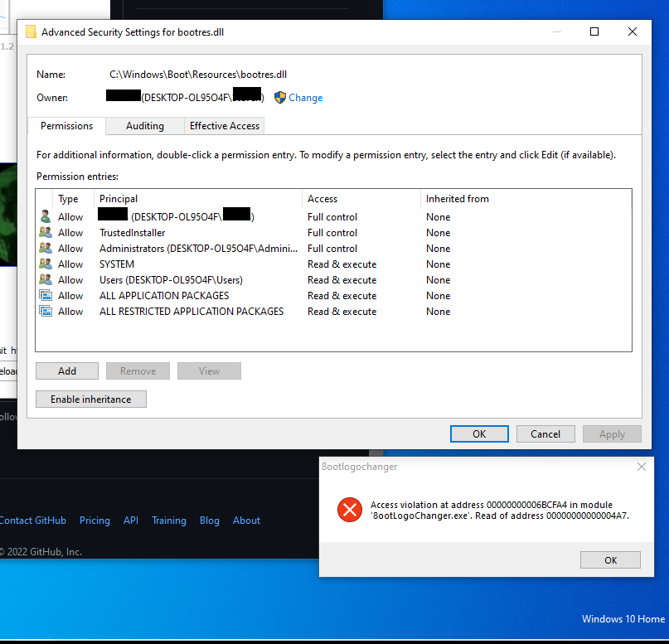Click the Administrators group icon
Screen dimensions: 669x644
(x=46, y=248)
